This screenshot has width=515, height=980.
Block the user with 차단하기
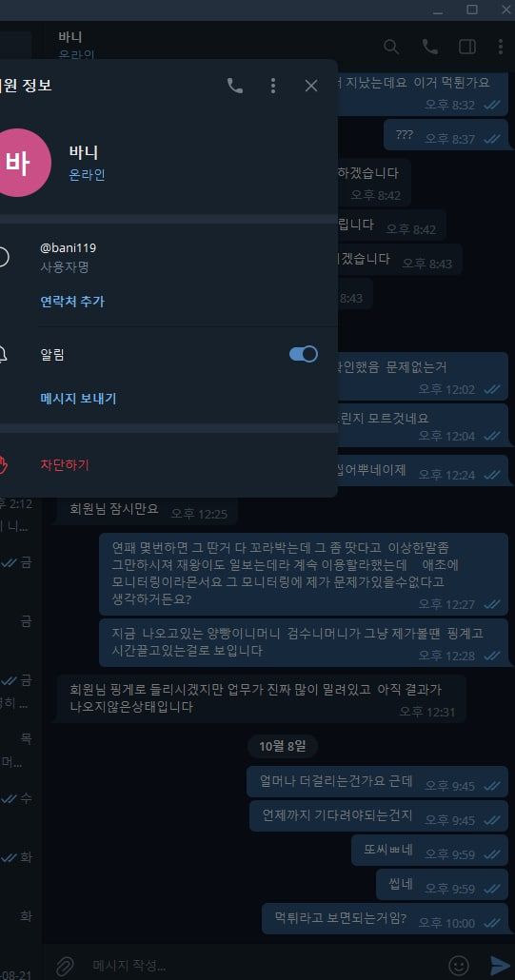click(65, 465)
